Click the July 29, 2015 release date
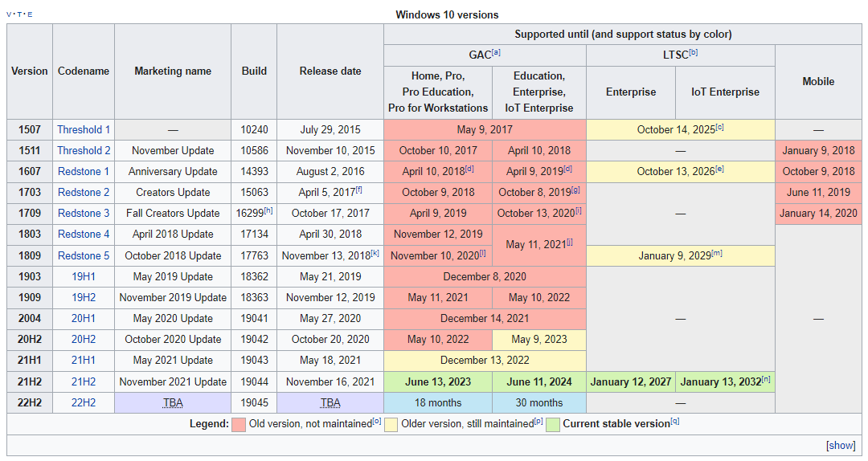Screen dimensions: 868x461 [330, 129]
